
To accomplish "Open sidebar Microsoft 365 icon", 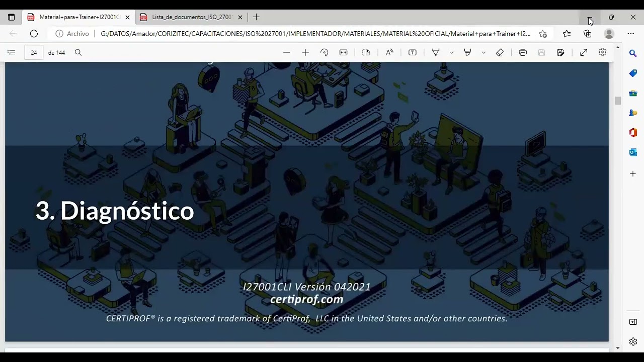I will pyautogui.click(x=633, y=133).
